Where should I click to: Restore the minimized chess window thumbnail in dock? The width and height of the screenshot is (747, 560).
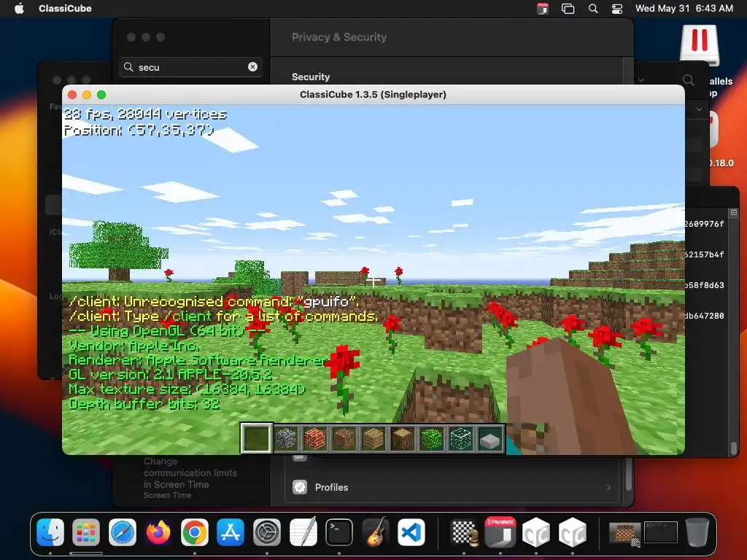click(624, 533)
